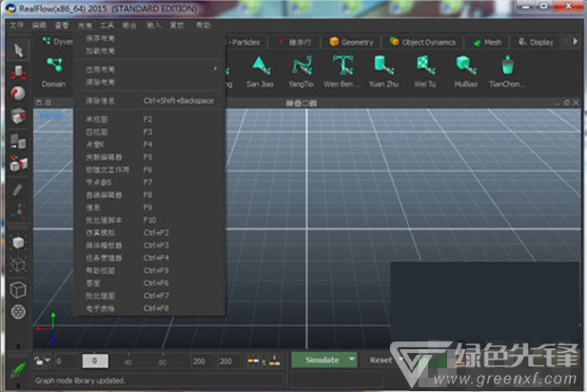Viewport: 587px width, 392px height.
Task: Open the second menu in the menu bar
Action: (x=39, y=25)
